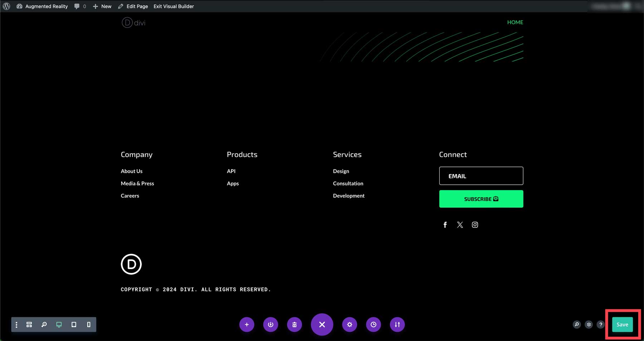Switch to wireframe view icon
644x341 pixels.
(x=29, y=325)
